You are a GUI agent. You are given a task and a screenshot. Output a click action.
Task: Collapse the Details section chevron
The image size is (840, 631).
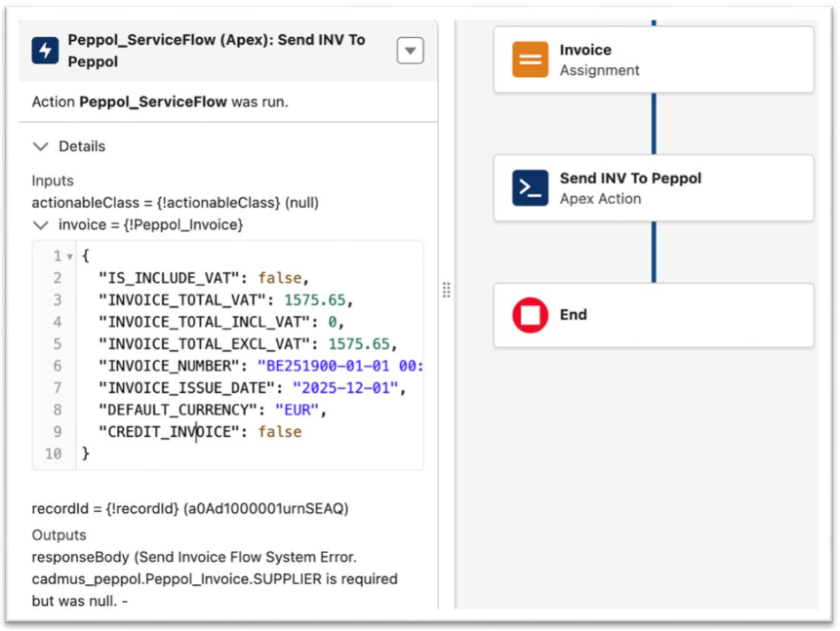coord(41,146)
